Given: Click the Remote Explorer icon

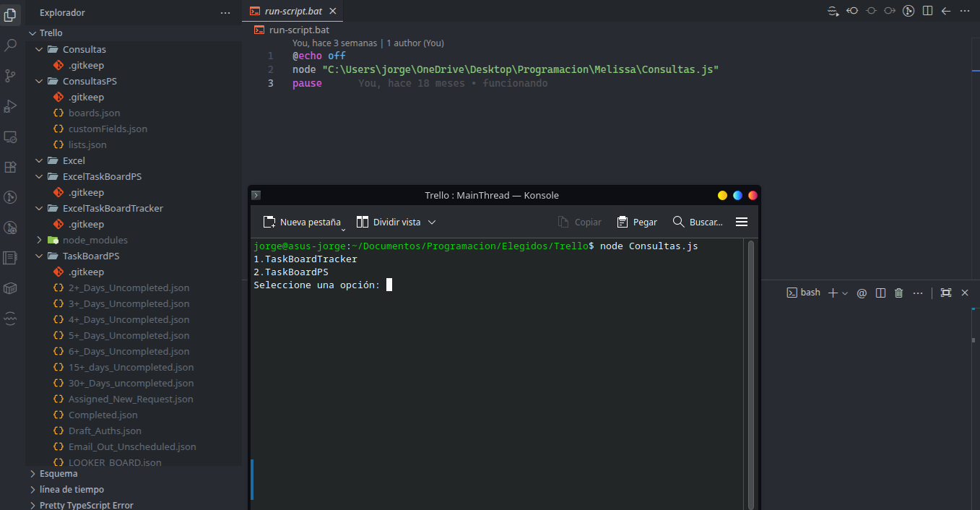Looking at the screenshot, I should coord(11,137).
